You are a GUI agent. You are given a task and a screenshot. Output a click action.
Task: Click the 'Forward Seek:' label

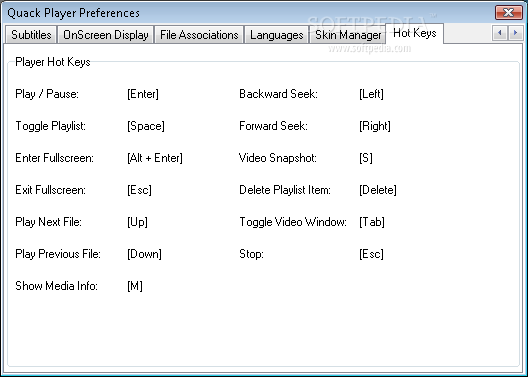(x=273, y=126)
